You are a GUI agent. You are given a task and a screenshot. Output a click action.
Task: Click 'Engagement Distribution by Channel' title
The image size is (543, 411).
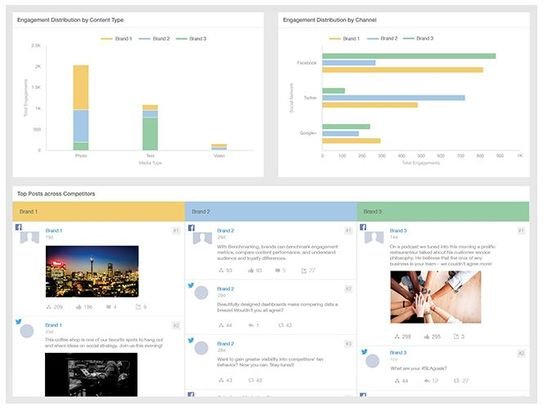330,20
